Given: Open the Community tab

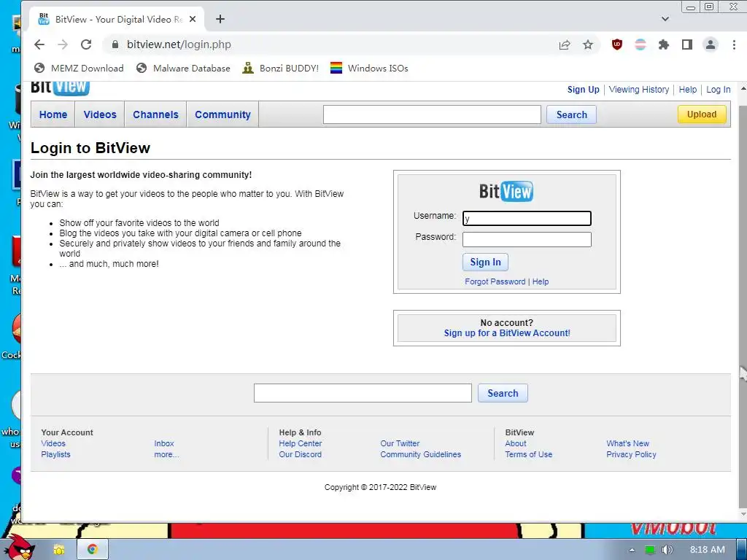Looking at the screenshot, I should click(222, 114).
